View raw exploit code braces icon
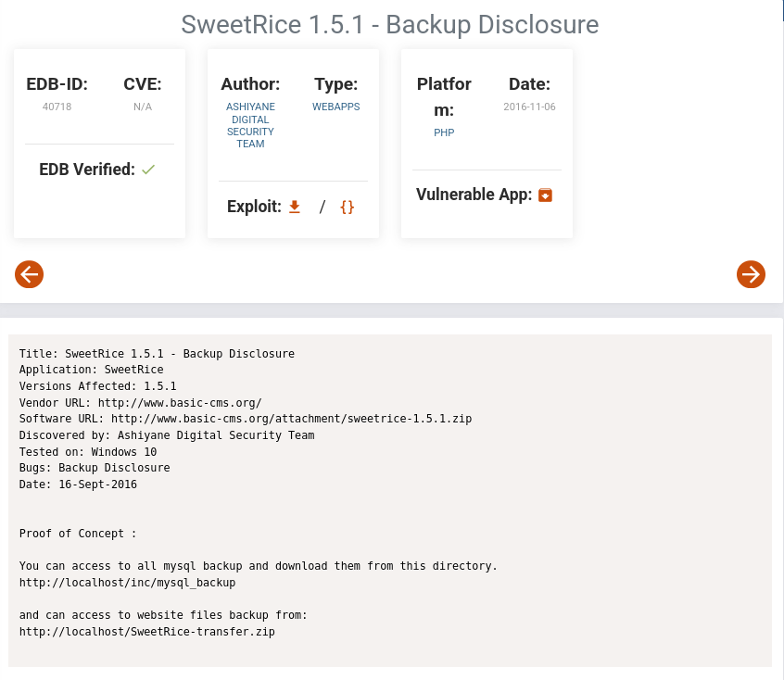This screenshot has width=784, height=680. pos(347,207)
